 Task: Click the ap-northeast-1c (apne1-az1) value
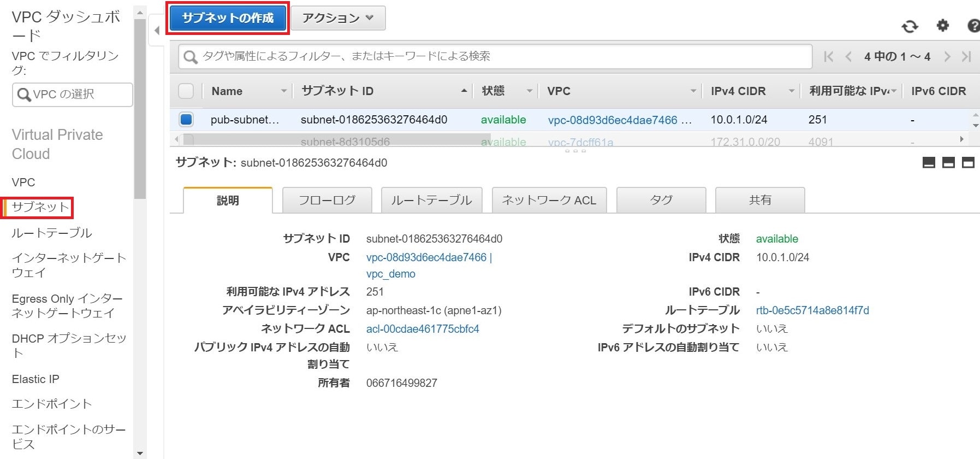[434, 310]
